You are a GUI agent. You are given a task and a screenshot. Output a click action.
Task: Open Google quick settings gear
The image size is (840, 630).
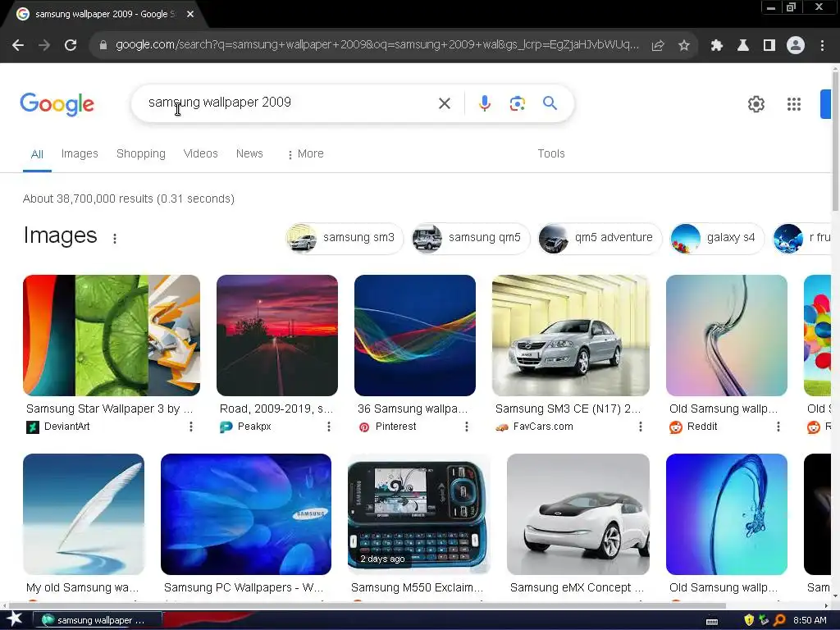(x=756, y=104)
